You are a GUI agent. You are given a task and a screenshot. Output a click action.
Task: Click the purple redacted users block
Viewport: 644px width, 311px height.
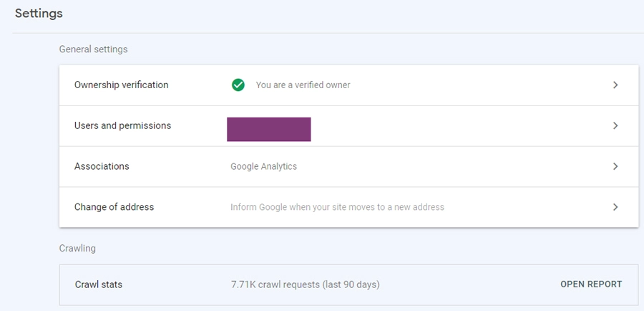coord(268,129)
